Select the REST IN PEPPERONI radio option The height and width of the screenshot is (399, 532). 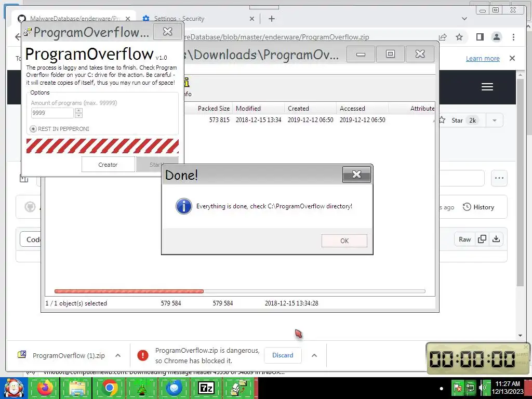(x=33, y=129)
